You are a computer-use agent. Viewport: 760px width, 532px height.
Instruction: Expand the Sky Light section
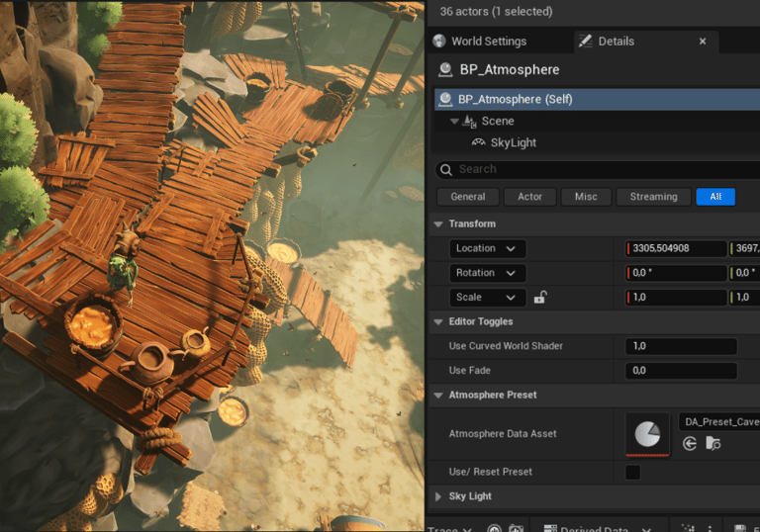point(438,496)
